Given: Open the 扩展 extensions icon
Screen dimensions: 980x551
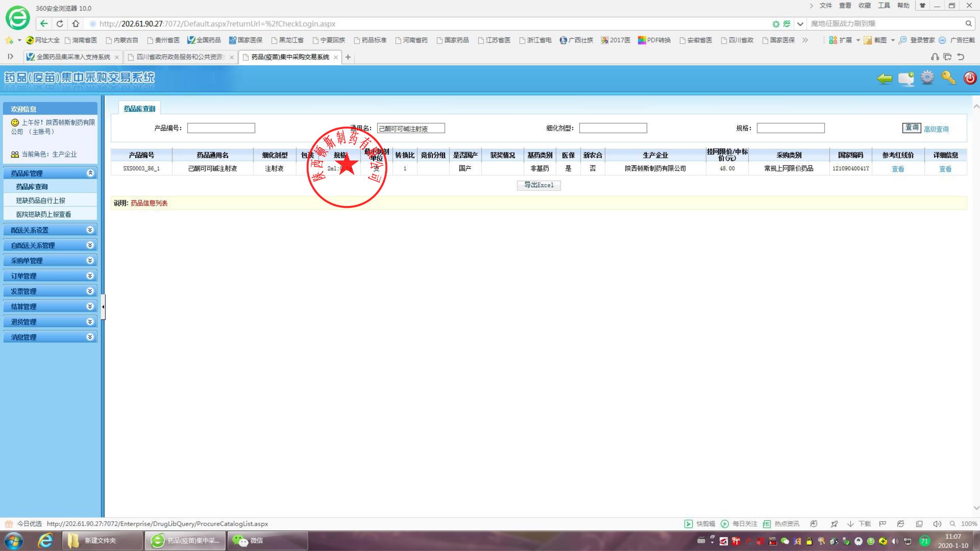Looking at the screenshot, I should pos(840,40).
